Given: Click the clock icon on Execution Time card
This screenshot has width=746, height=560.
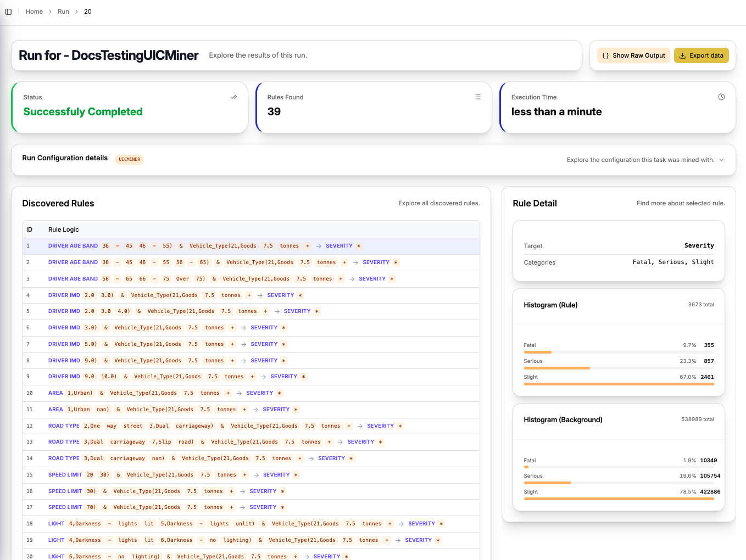Looking at the screenshot, I should coord(721,97).
